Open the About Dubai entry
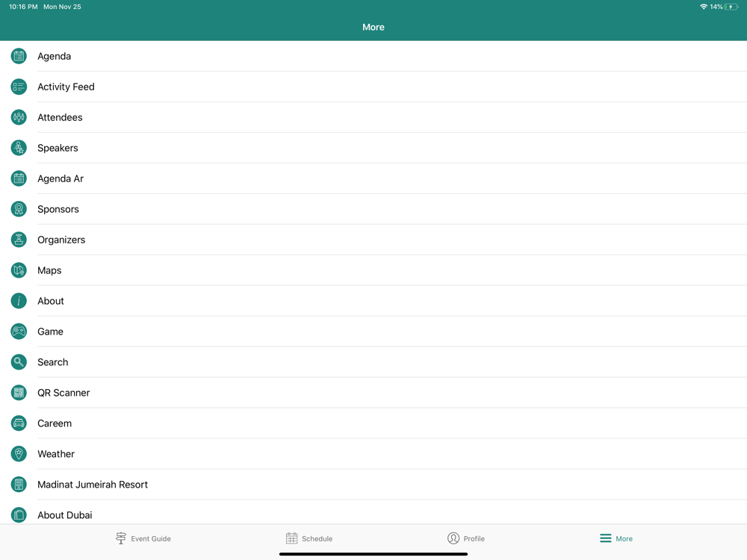Screen dimensions: 747x560 point(373,514)
